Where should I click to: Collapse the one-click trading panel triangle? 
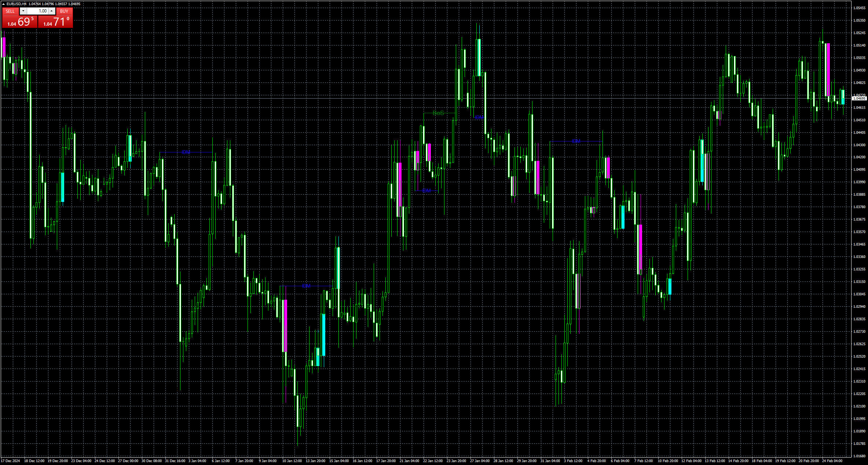(x=3, y=4)
